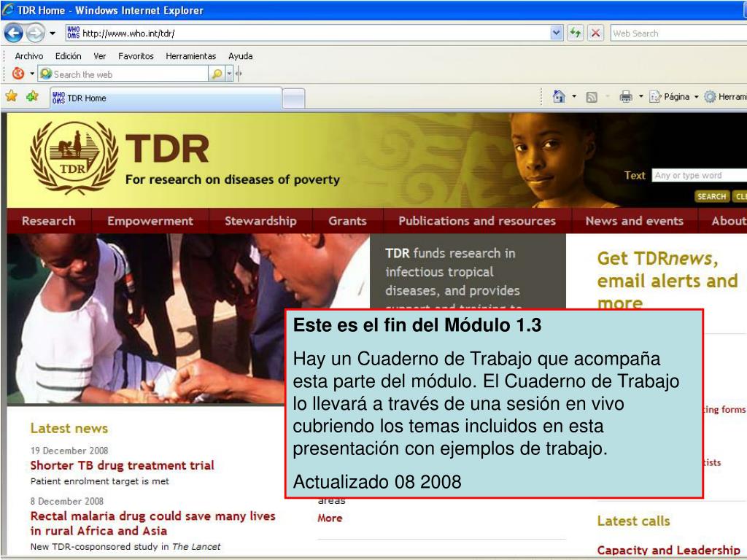Open the recent pages dropdown arrow

click(x=53, y=34)
